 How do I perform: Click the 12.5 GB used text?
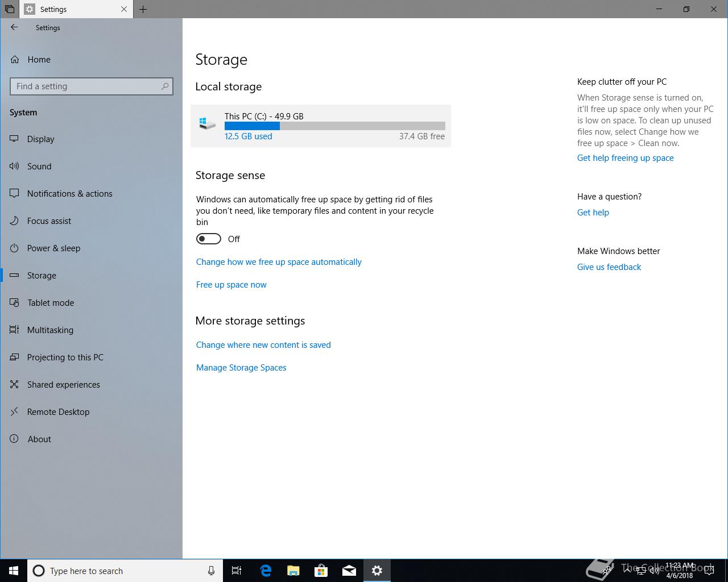(248, 136)
